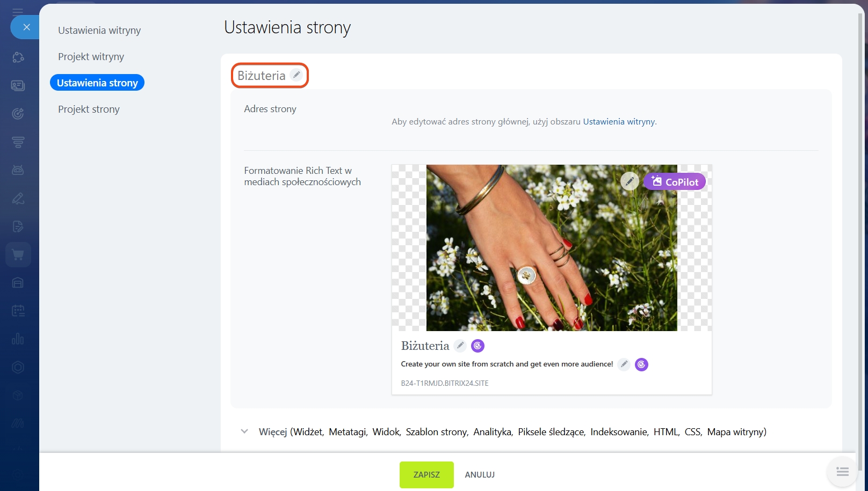Click the CoPilot button on the image
868x491 pixels.
pos(675,182)
